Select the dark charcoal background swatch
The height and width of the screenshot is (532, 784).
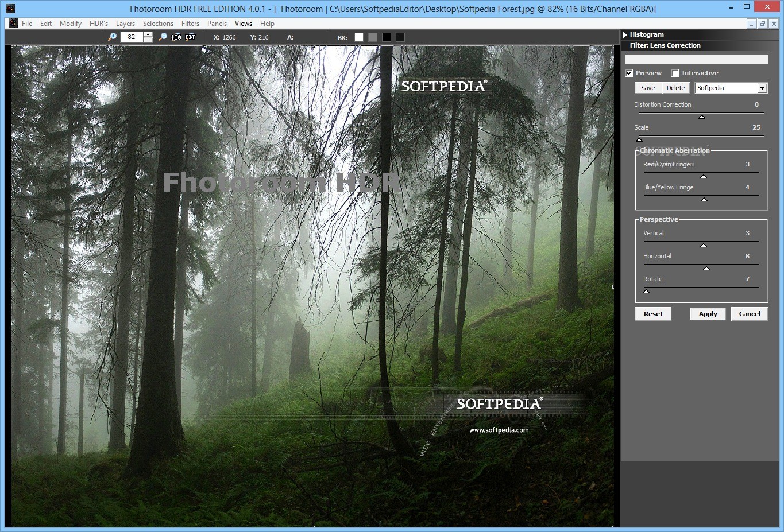(x=400, y=37)
